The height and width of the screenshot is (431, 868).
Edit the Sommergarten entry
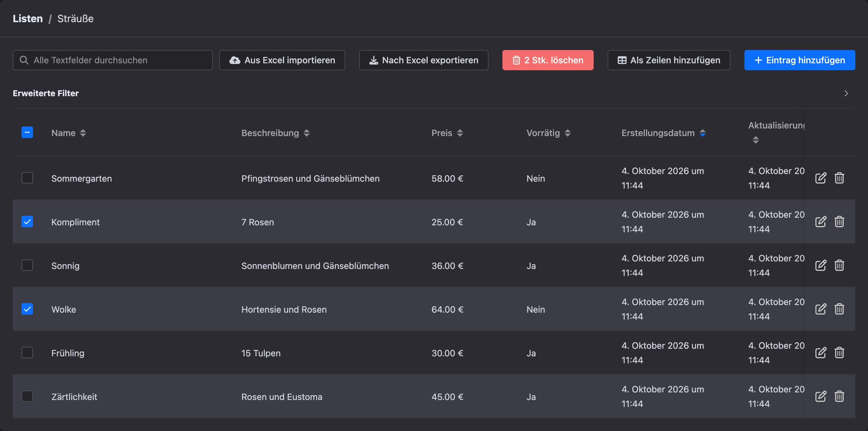[x=820, y=178]
